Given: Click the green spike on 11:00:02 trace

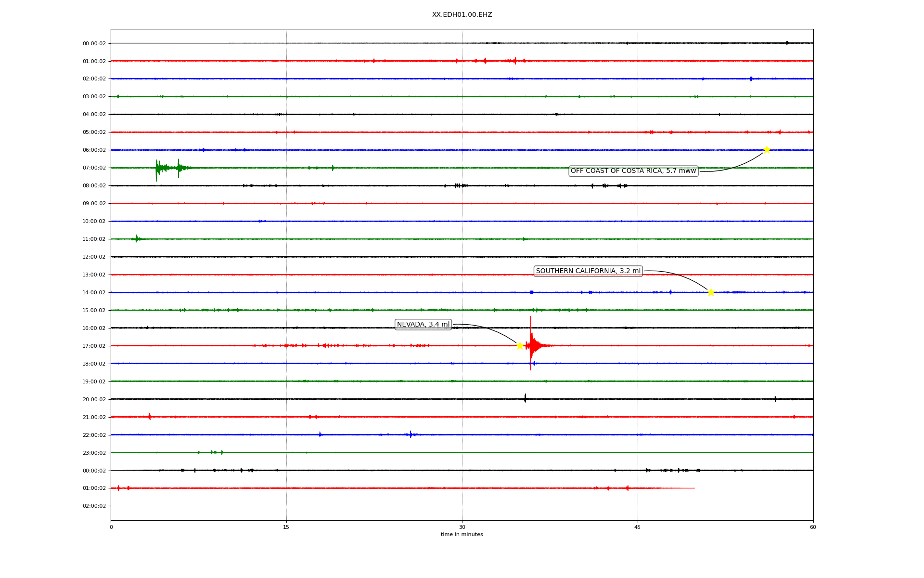Looking at the screenshot, I should click(x=137, y=238).
